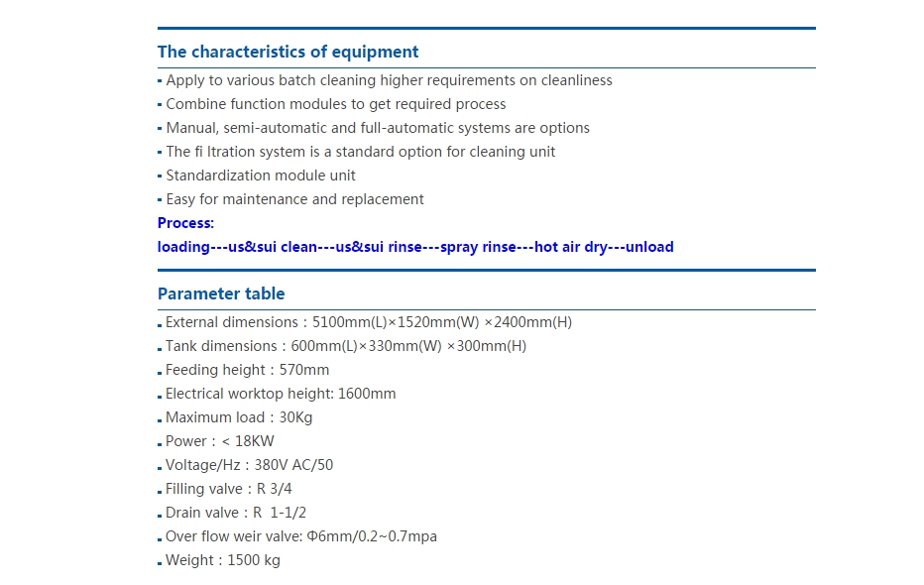The height and width of the screenshot is (585, 924).
Task: Click 'Weight : 1500 kg' text
Action: [x=223, y=560]
